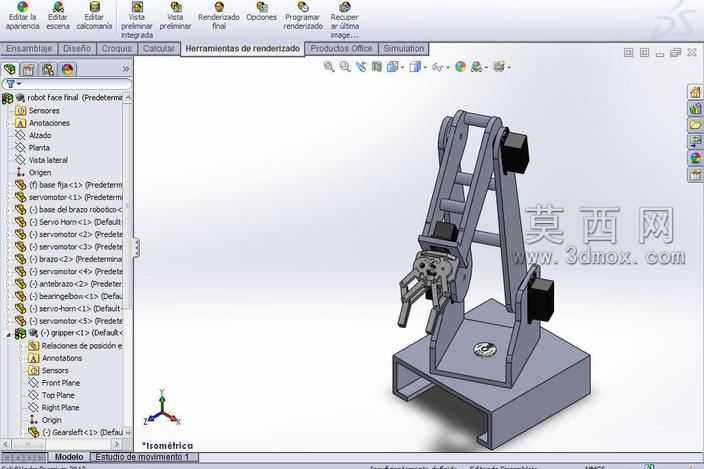Click Editar escena in the ribbon
Viewport: 704px width, 469px height.
click(58, 15)
